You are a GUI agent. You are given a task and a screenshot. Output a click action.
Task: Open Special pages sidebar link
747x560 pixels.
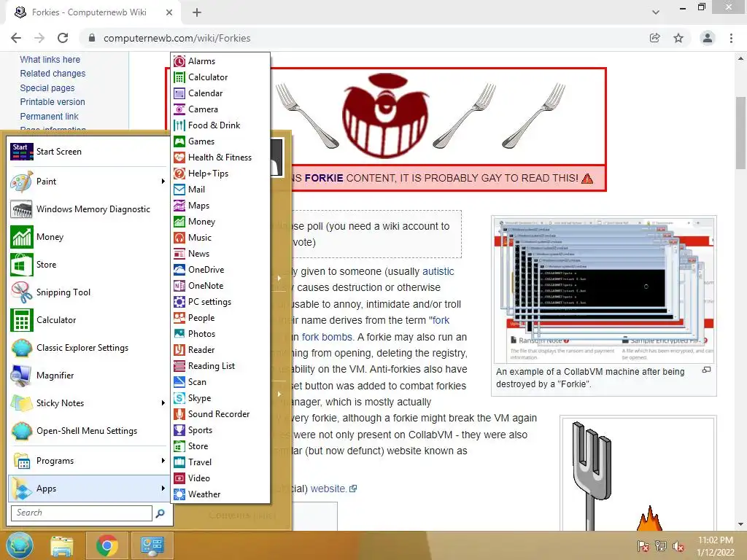[47, 88]
